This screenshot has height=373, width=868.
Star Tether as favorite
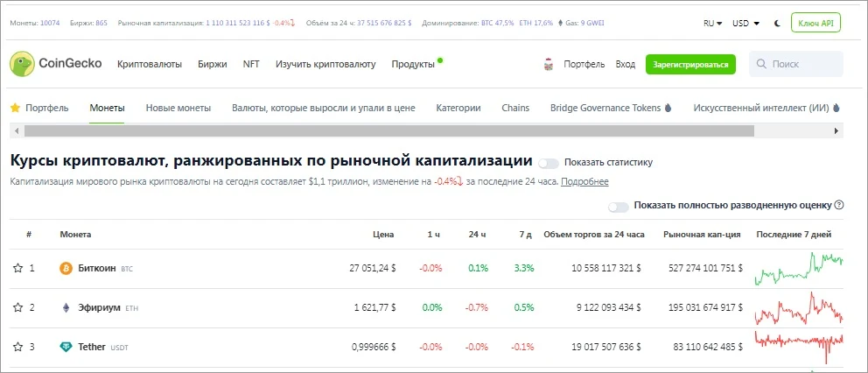pos(17,347)
